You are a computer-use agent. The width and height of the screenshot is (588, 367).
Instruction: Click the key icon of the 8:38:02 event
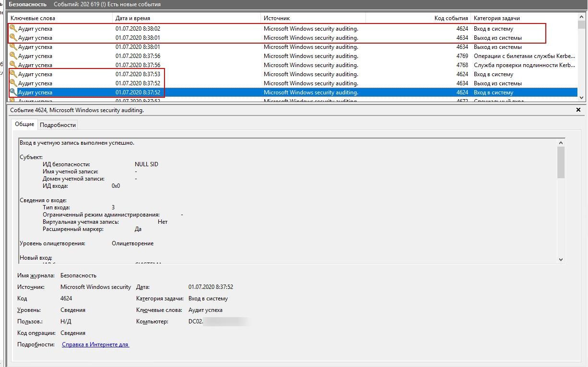coord(13,29)
